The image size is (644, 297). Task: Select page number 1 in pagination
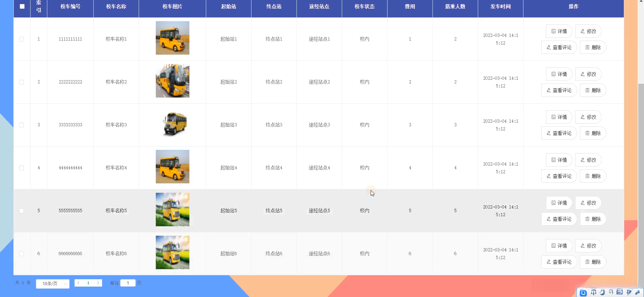pyautogui.click(x=88, y=283)
